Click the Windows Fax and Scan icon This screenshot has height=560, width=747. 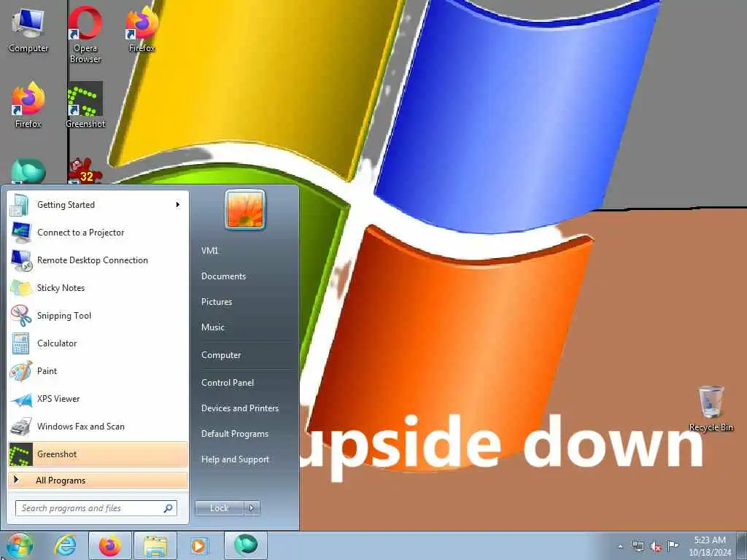pyautogui.click(x=21, y=427)
